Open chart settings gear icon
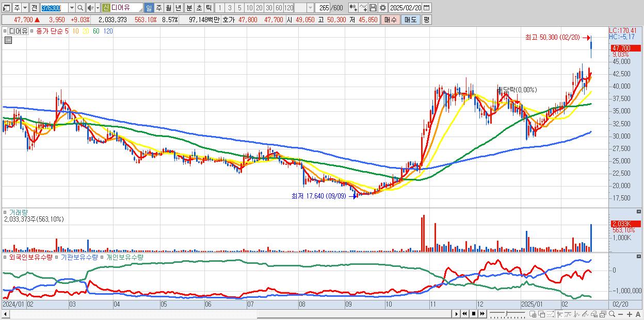Image resolution: width=644 pixels, height=320 pixels. (x=383, y=8)
